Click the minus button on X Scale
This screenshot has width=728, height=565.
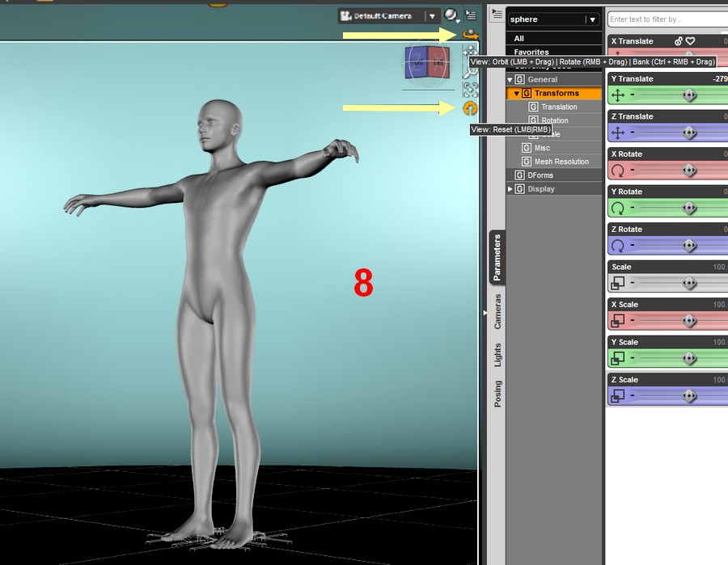coord(633,321)
